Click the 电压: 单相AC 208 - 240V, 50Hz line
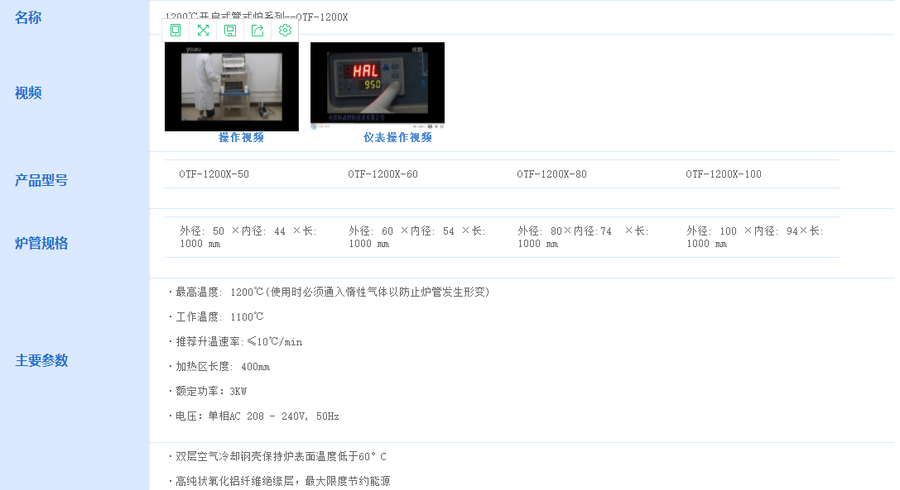Image resolution: width=900 pixels, height=490 pixels. [x=254, y=417]
